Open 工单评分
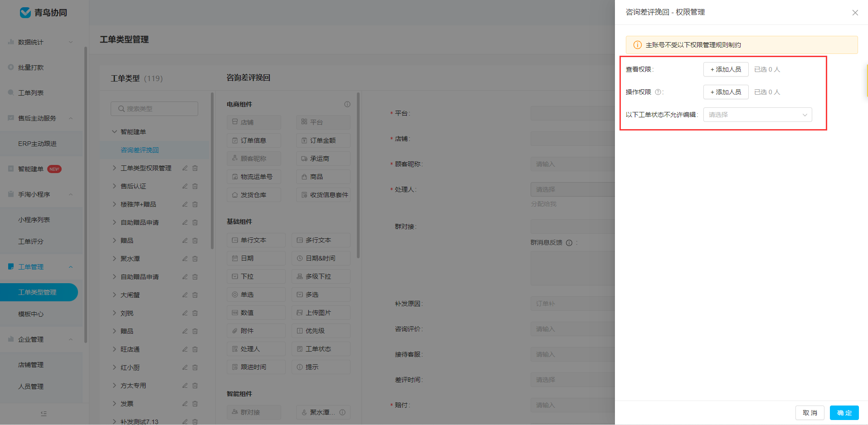 [x=31, y=241]
